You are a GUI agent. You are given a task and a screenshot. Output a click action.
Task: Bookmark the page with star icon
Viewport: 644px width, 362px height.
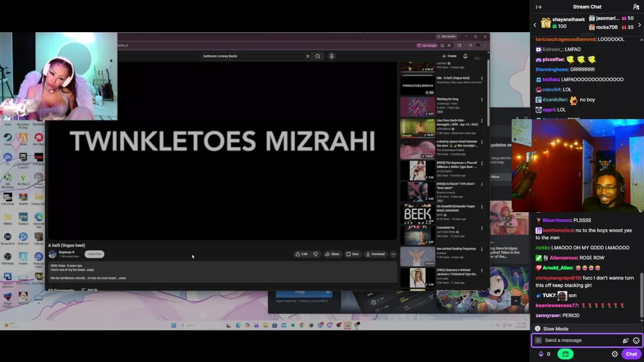click(449, 45)
